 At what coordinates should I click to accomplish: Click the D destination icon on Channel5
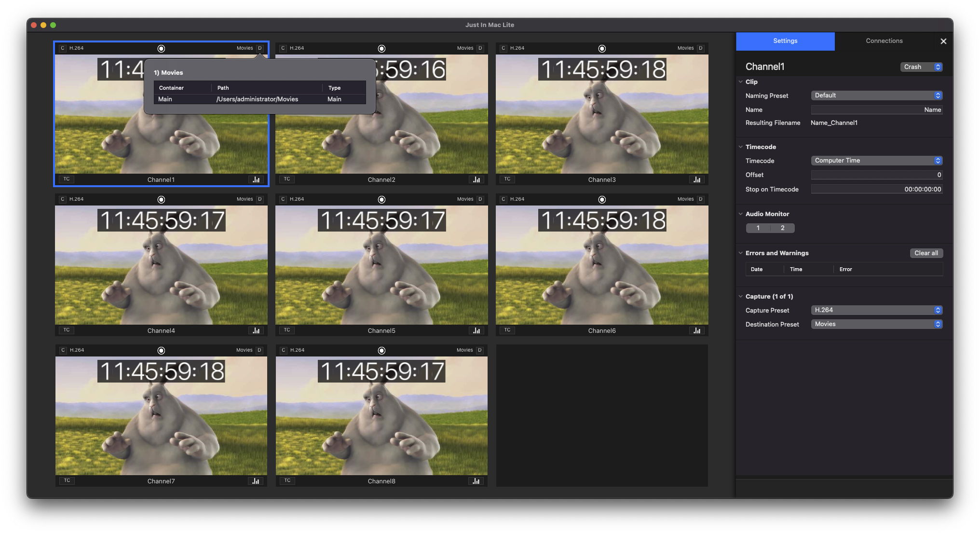[x=480, y=199]
